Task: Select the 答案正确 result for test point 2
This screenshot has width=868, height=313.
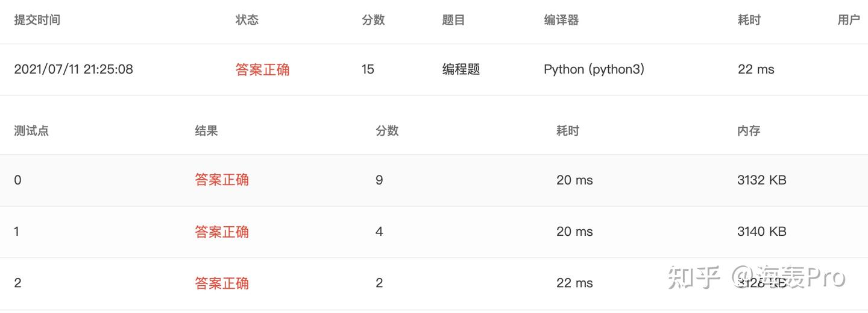Action: [x=222, y=283]
